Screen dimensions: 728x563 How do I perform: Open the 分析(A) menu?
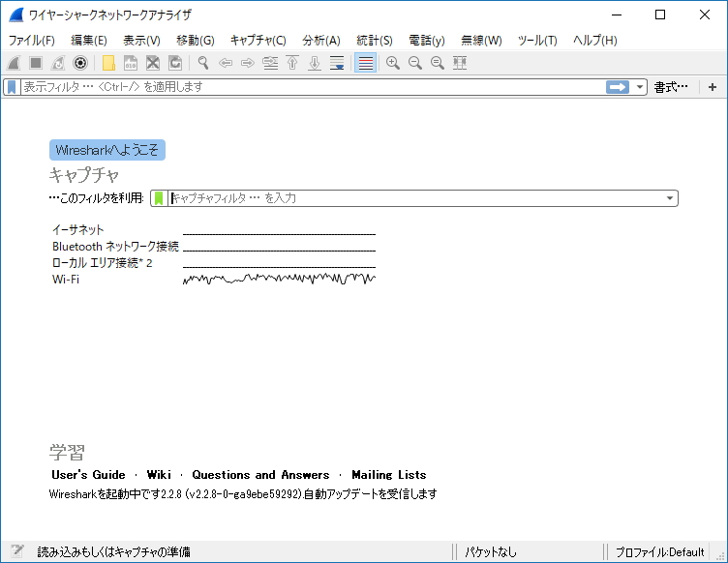click(x=321, y=41)
